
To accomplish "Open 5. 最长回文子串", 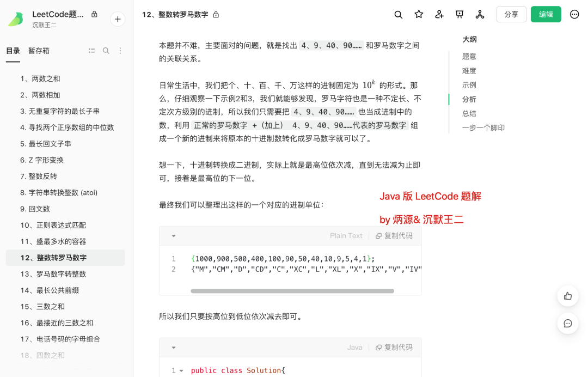I will (x=65, y=144).
